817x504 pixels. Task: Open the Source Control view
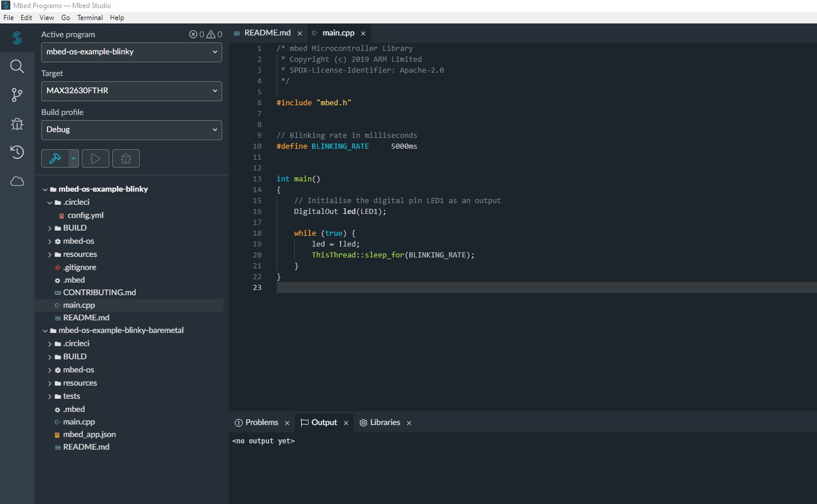tap(17, 95)
